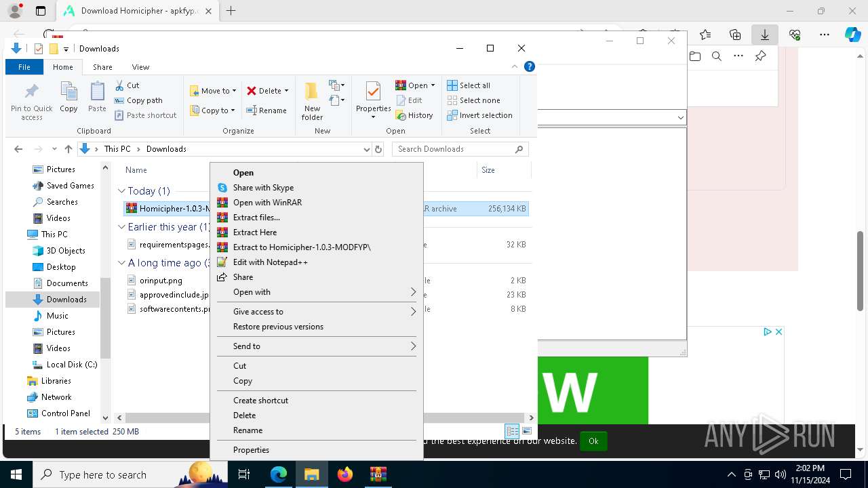Switch to the View ribbon tab
Screen dimensions: 868x488
point(140,67)
